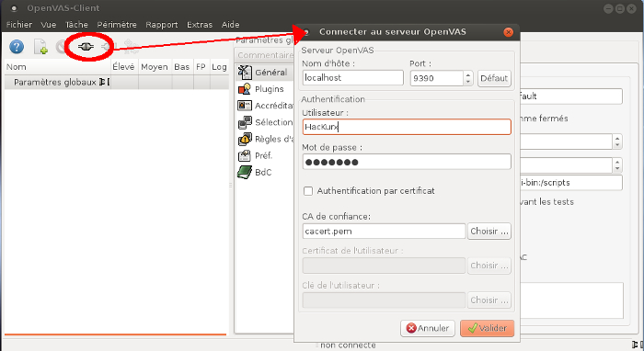The height and width of the screenshot is (351, 644).
Task: Click the Défaut port button
Action: tap(494, 78)
